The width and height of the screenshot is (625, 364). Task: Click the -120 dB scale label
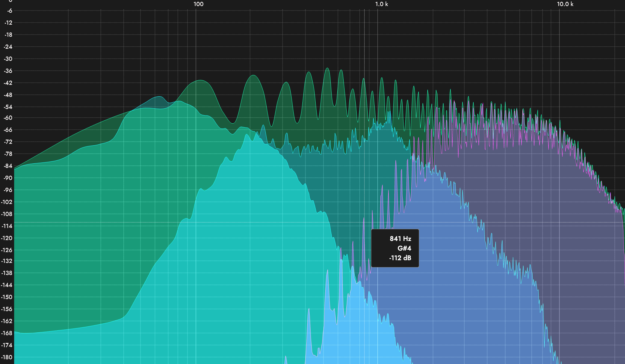coord(7,238)
